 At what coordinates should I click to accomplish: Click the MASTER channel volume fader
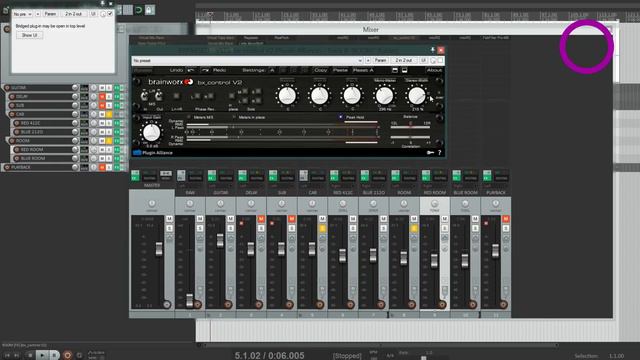tap(159, 249)
